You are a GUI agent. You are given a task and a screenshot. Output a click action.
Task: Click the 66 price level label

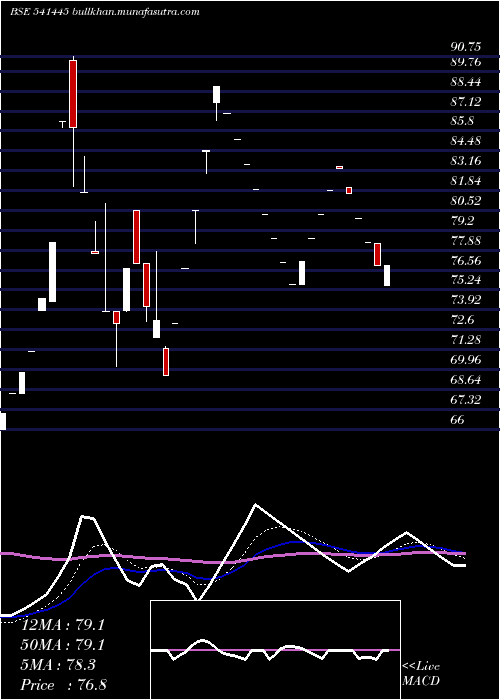[458, 420]
